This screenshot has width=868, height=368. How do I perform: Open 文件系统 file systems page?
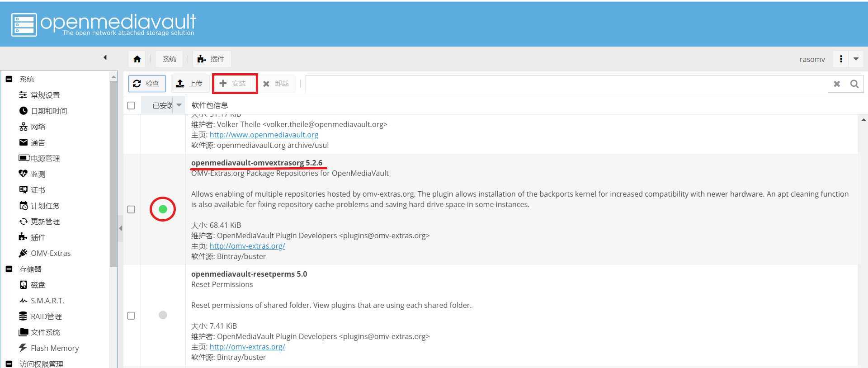[45, 332]
